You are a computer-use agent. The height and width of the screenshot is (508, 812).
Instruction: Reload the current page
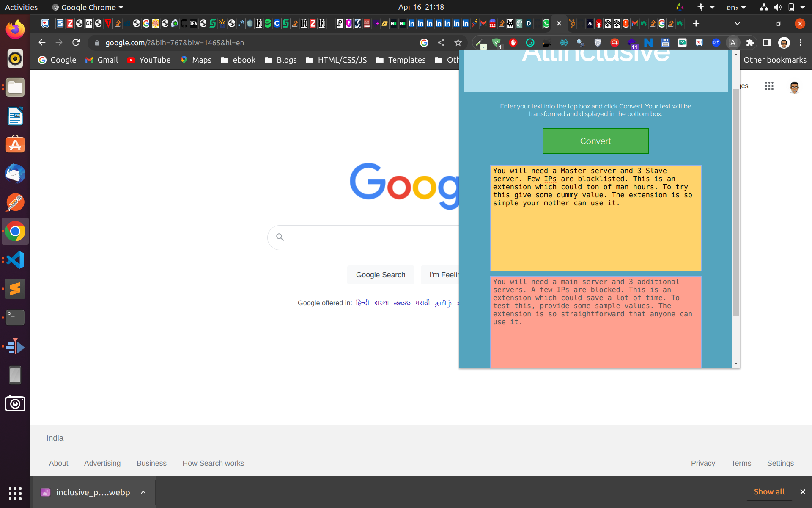click(x=76, y=43)
